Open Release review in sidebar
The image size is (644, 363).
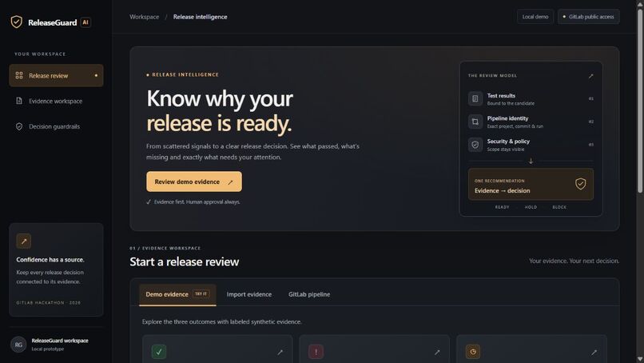pos(56,75)
